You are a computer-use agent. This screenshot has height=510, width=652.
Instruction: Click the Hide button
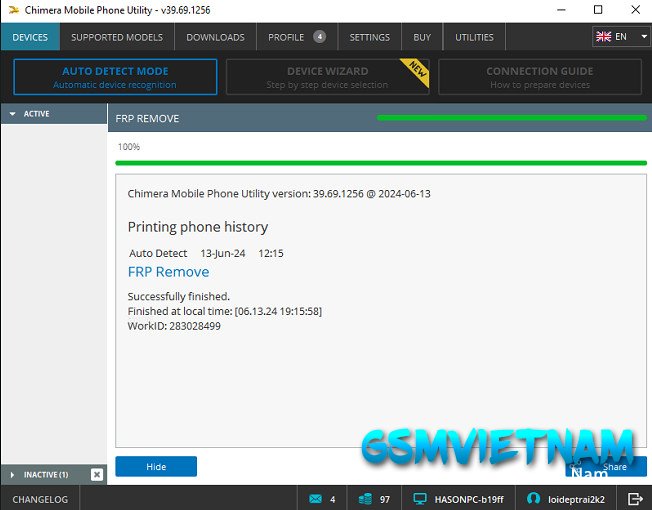pos(156,466)
